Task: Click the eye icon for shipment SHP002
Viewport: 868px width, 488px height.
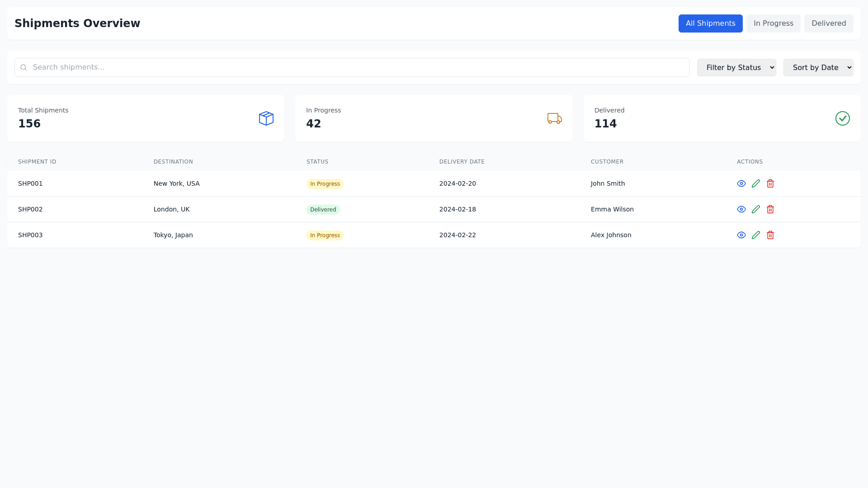Action: coord(741,209)
